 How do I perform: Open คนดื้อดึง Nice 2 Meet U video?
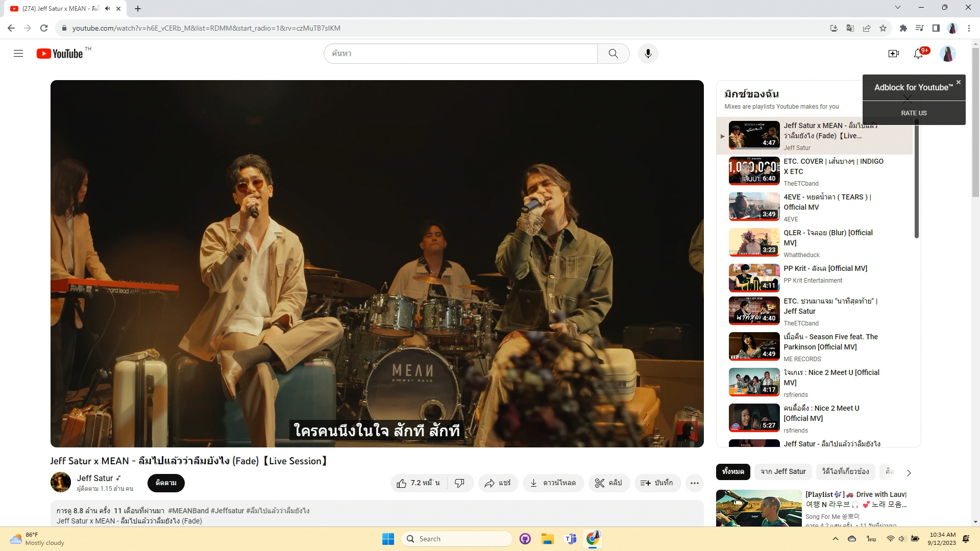pos(814,419)
